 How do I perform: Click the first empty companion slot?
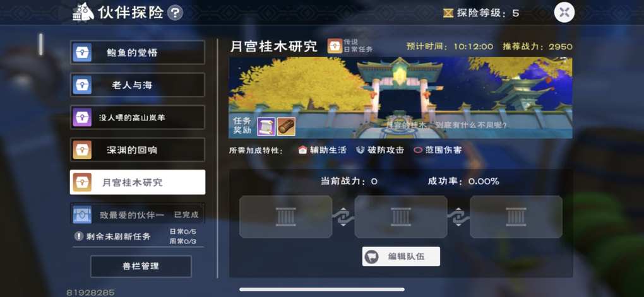tap(286, 216)
